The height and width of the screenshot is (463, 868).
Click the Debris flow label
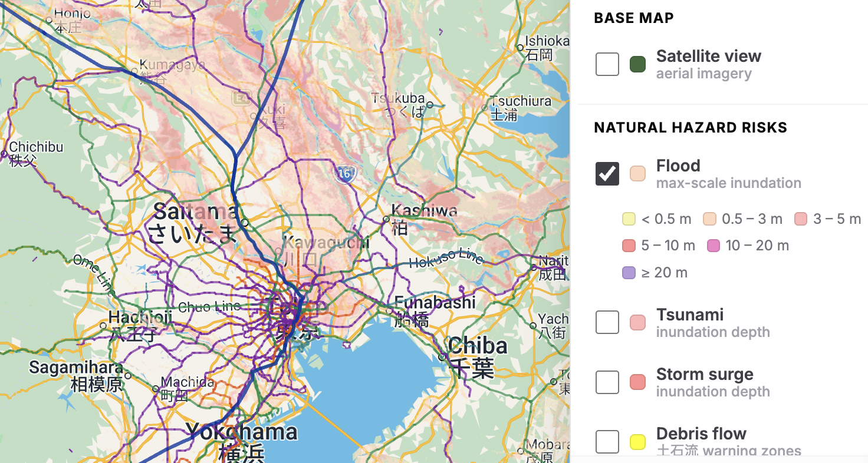click(x=701, y=434)
